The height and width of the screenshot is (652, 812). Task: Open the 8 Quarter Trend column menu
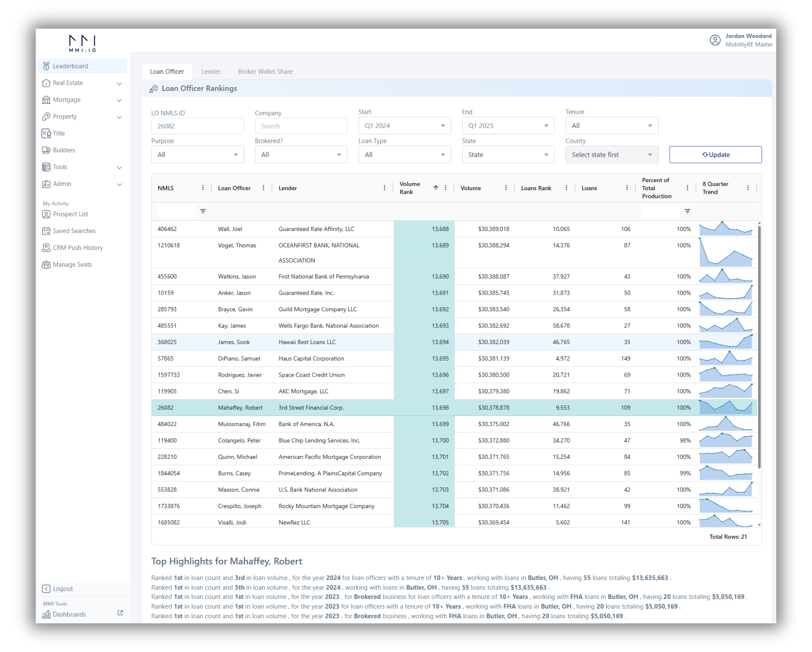click(x=748, y=188)
